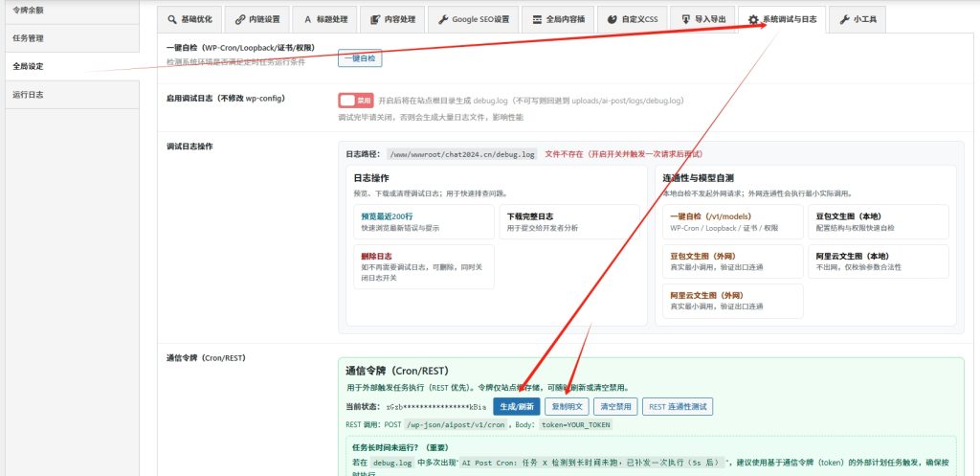Click the masked token value after 当前状态
Image resolution: width=980 pixels, height=476 pixels.
click(x=435, y=407)
